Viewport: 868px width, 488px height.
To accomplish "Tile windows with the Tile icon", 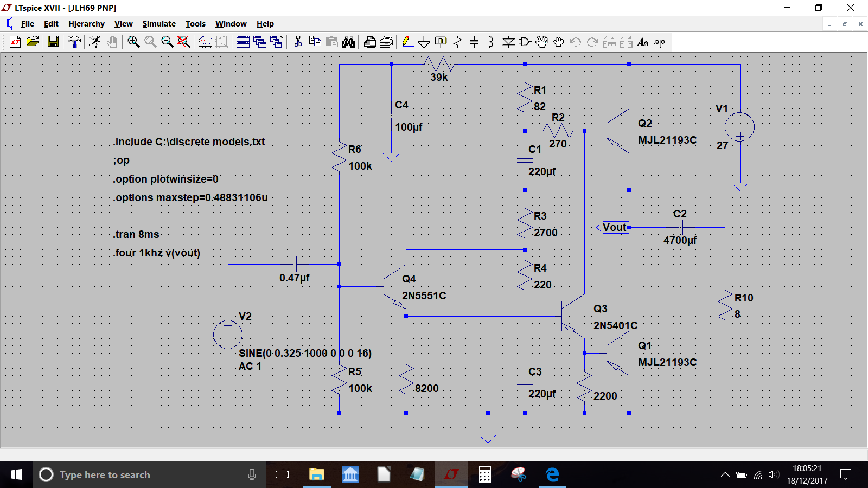I will pyautogui.click(x=243, y=42).
